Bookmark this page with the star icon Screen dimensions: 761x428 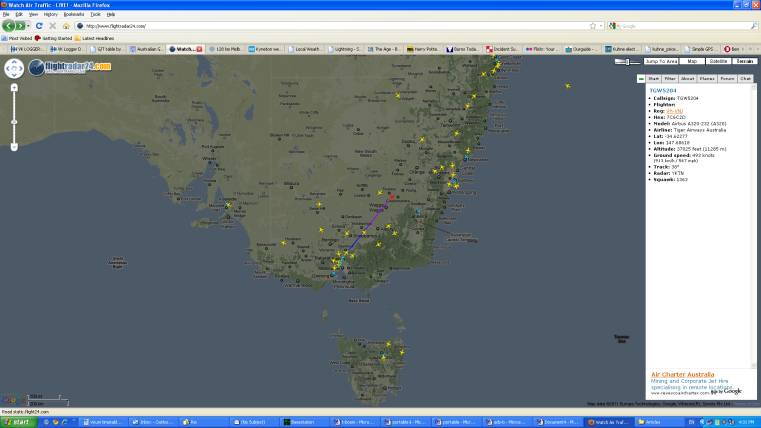pyautogui.click(x=593, y=26)
